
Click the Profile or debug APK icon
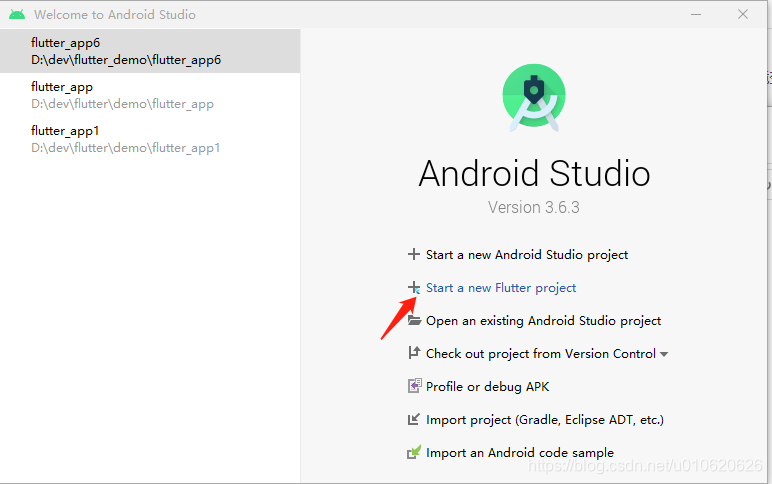[415, 386]
